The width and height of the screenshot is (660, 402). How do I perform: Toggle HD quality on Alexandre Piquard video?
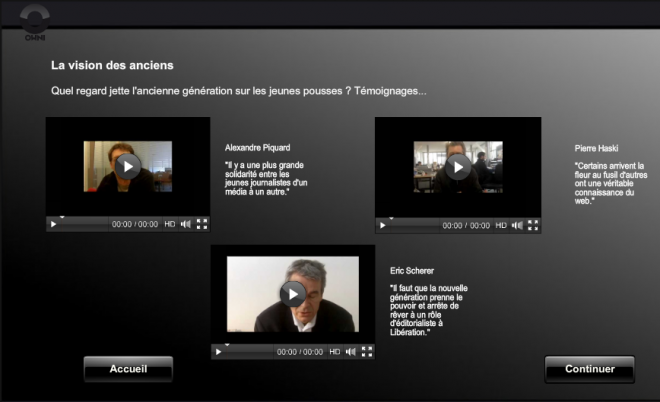coord(169,225)
